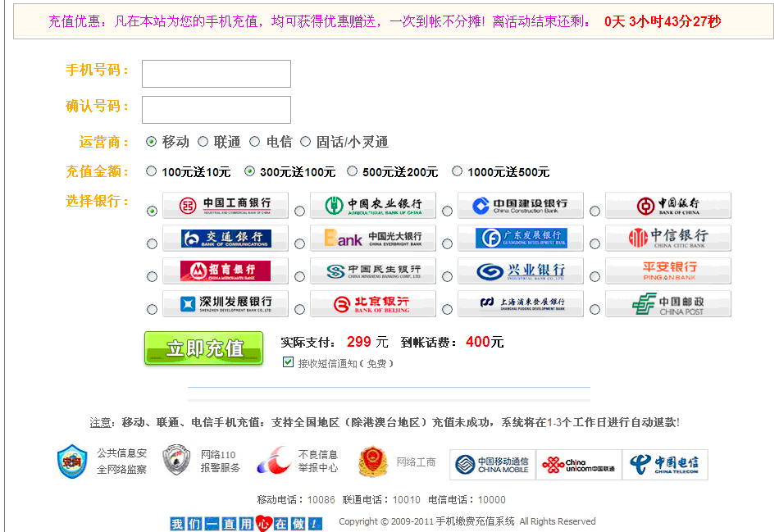Choose 联通 as the carrier
The image size is (779, 532).
click(203, 142)
